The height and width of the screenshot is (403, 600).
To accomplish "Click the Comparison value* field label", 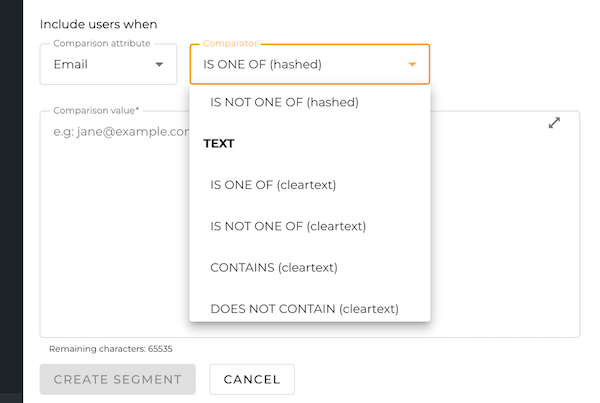I will (x=96, y=111).
